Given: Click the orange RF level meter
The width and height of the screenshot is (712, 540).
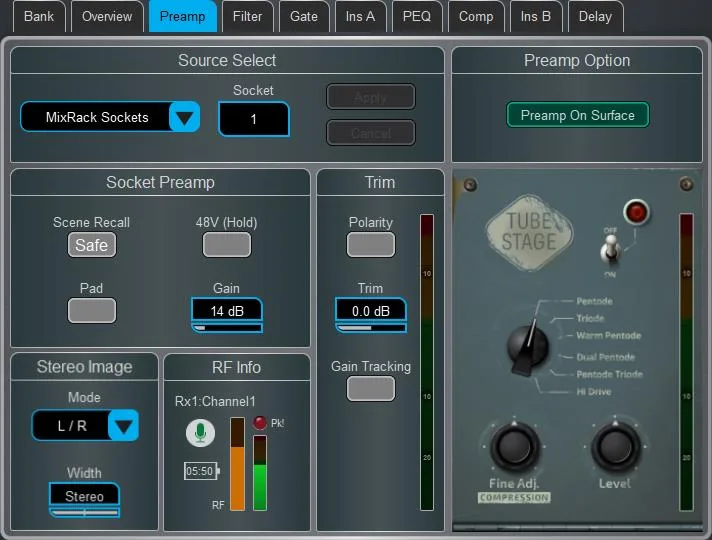Looking at the screenshot, I should point(237,464).
